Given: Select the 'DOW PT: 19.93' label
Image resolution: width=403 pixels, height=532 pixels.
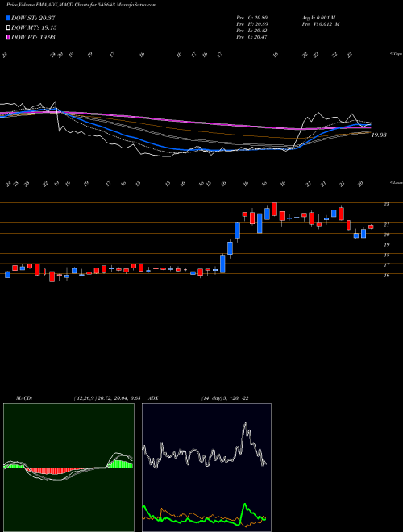Looking at the screenshot, I should click(33, 37).
